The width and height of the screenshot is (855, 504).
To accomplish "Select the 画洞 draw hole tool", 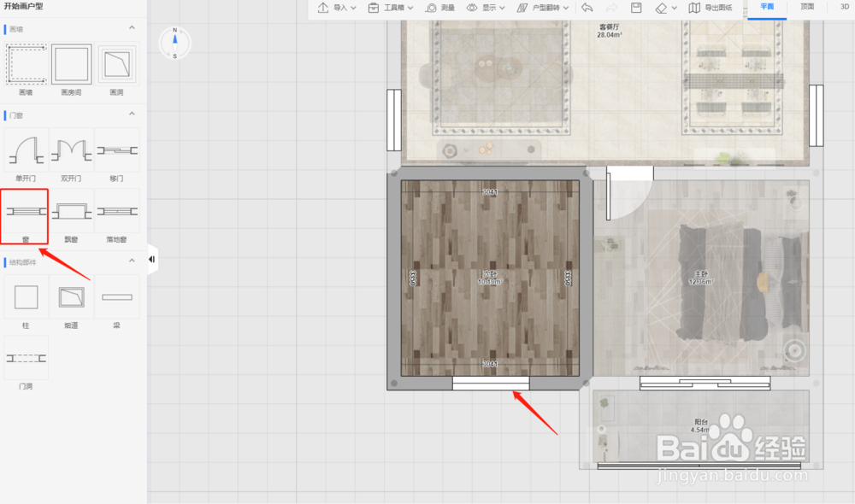I will point(116,64).
